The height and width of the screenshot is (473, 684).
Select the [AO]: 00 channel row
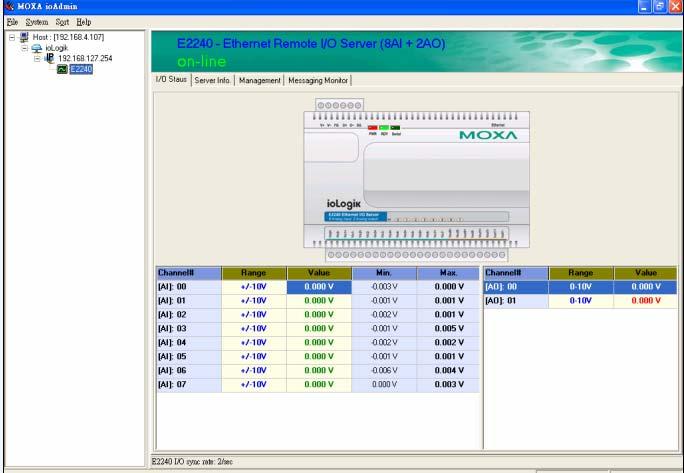[x=581, y=287]
